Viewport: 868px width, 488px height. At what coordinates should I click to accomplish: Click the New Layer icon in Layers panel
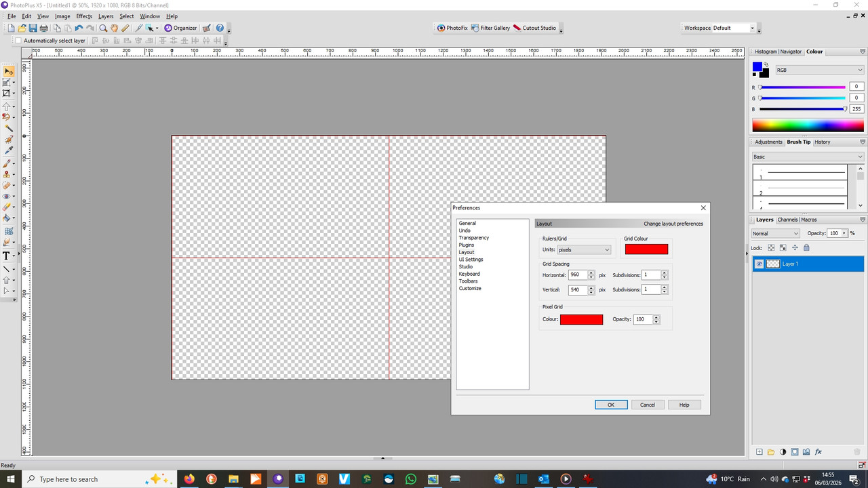point(759,452)
